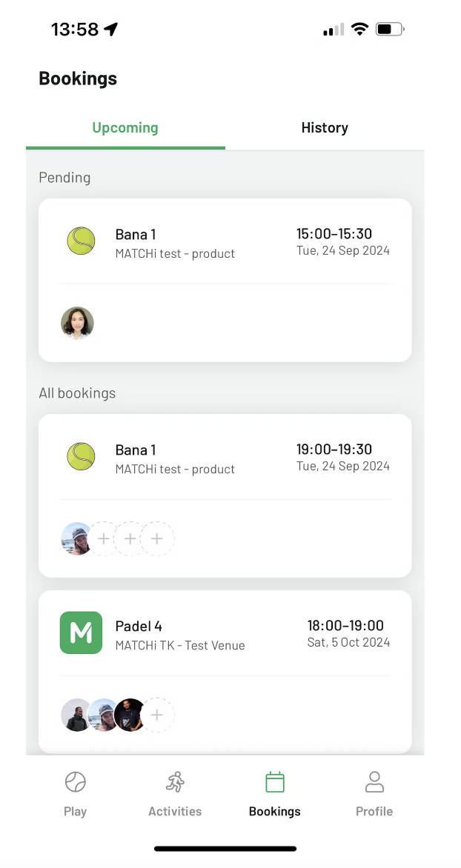Select the Upcoming tab
Viewport: 461px width, 868px height.
[125, 128]
